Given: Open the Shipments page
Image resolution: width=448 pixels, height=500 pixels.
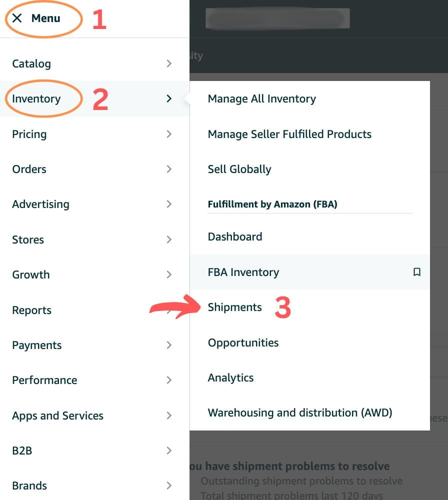Looking at the screenshot, I should (x=234, y=307).
